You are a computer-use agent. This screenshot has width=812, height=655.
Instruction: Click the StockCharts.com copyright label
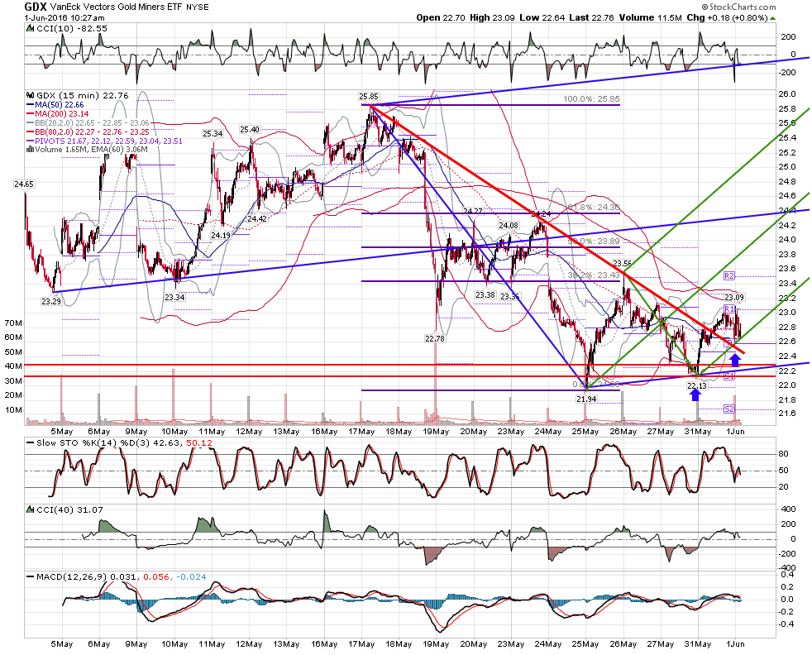738,7
